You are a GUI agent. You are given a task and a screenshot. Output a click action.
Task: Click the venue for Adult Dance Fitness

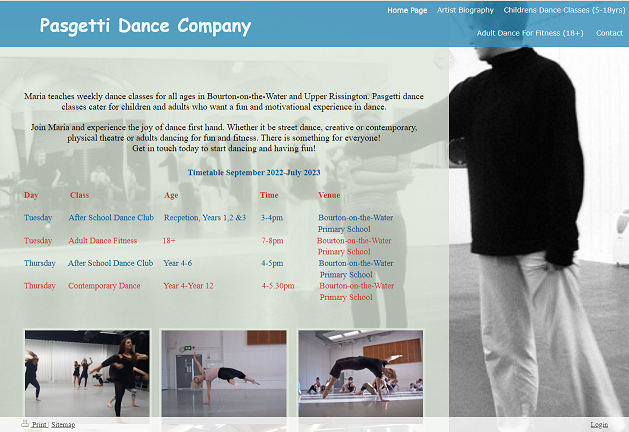pyautogui.click(x=354, y=246)
